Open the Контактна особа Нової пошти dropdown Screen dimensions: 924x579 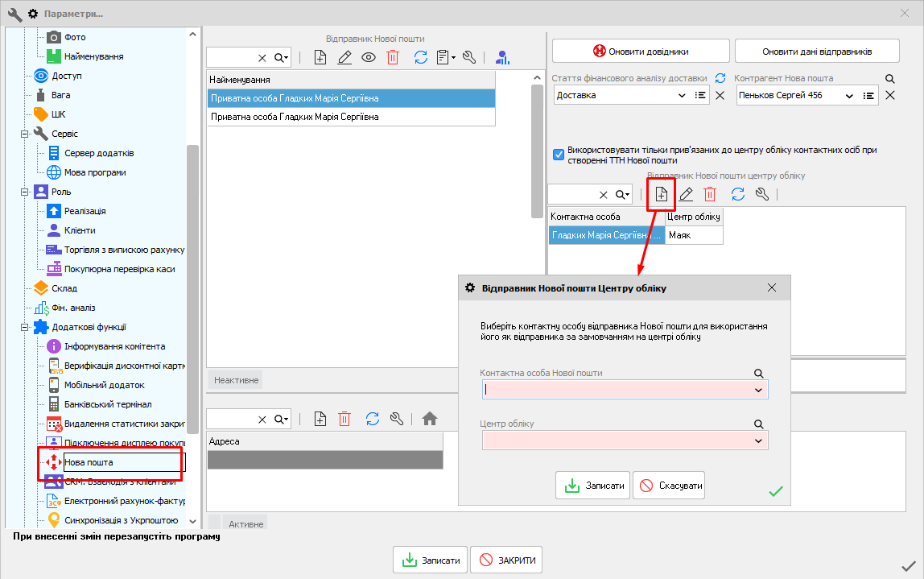(758, 390)
